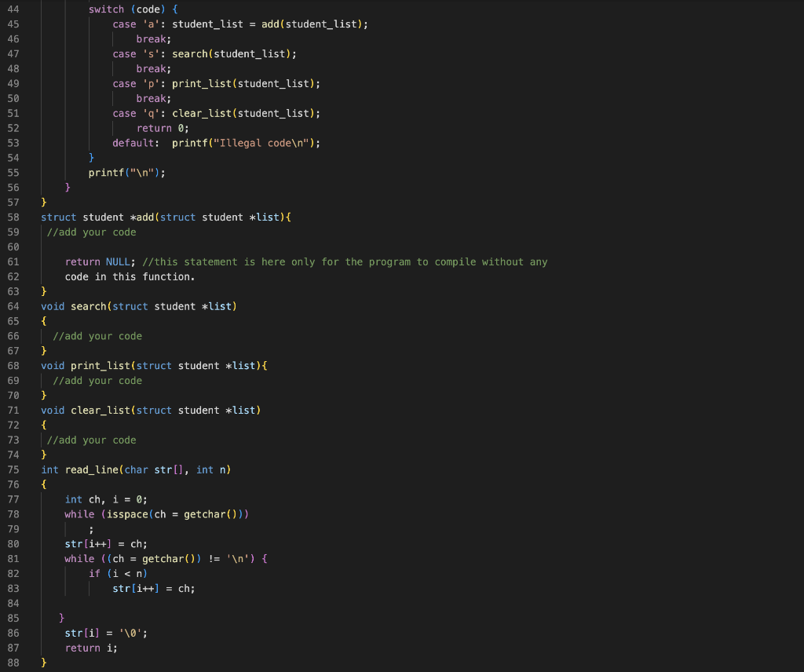Screen dimensions: 804x672
Task: Click the printf("\n") call on line 55
Action: pyautogui.click(x=125, y=173)
